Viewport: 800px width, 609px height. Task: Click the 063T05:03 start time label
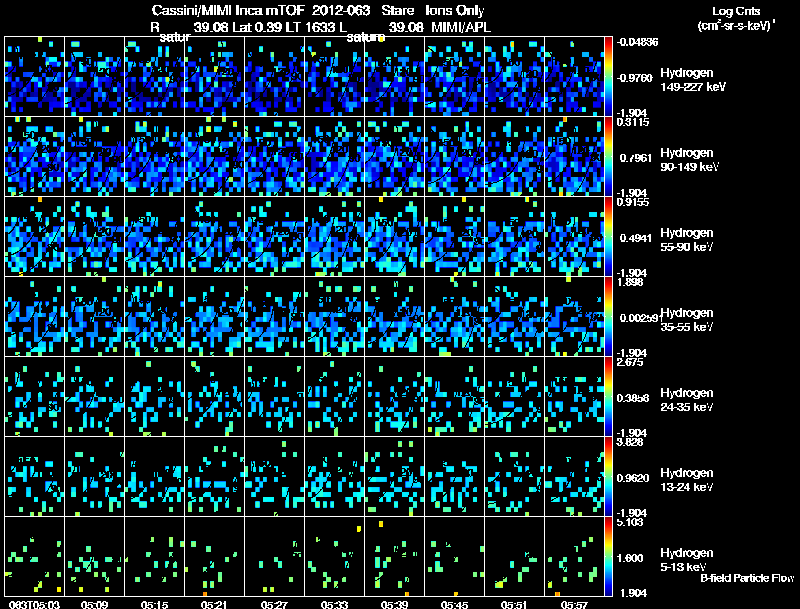click(35, 604)
